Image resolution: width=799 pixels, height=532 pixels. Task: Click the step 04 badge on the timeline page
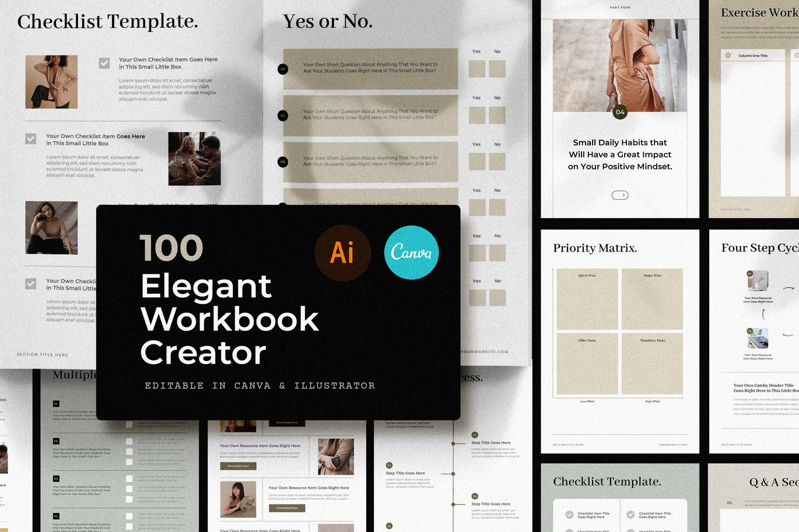click(475, 496)
